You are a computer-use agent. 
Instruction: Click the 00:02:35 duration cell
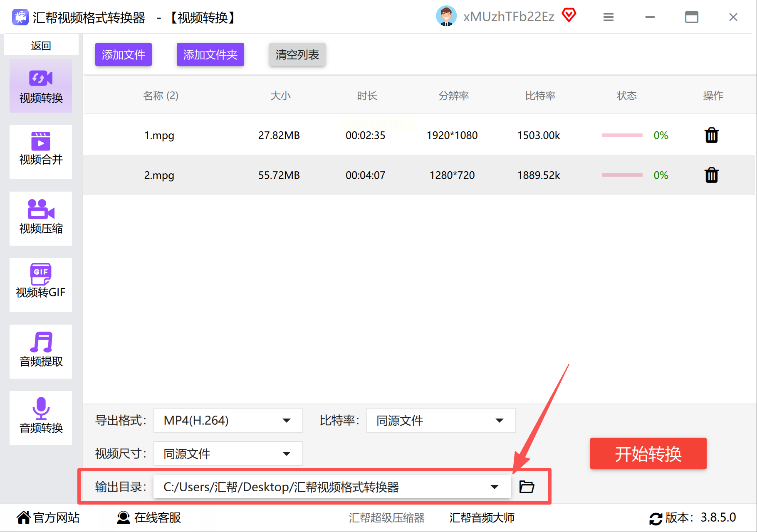pyautogui.click(x=365, y=135)
